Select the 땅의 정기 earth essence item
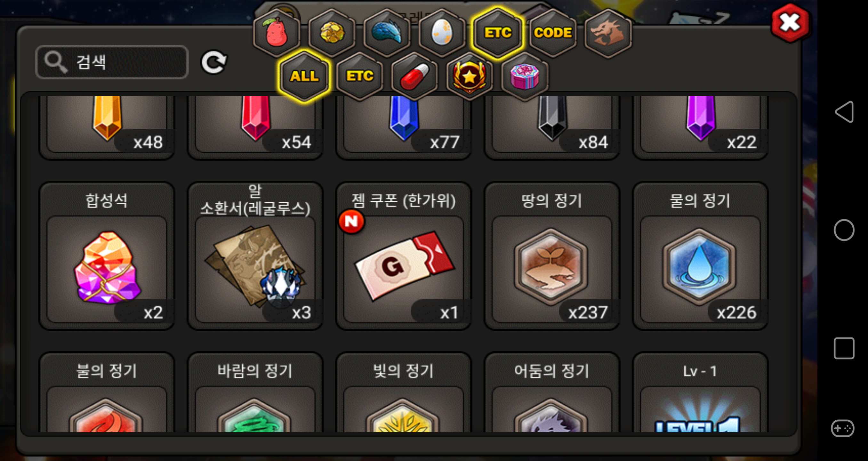The width and height of the screenshot is (868, 461). (x=552, y=256)
